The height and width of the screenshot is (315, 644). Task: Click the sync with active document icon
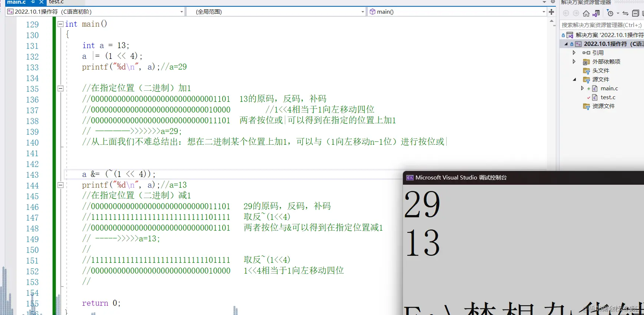point(625,14)
